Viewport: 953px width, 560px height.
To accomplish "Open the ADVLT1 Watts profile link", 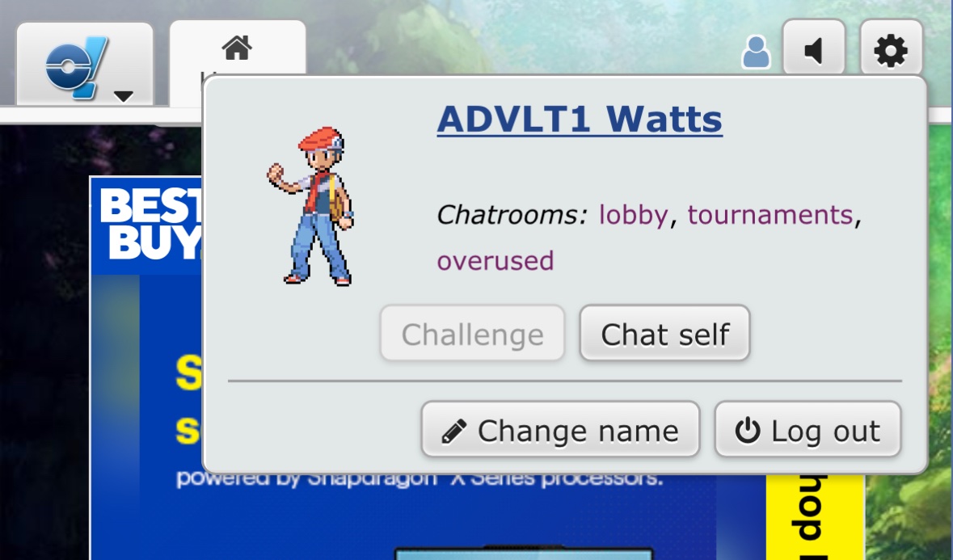I will [x=580, y=119].
